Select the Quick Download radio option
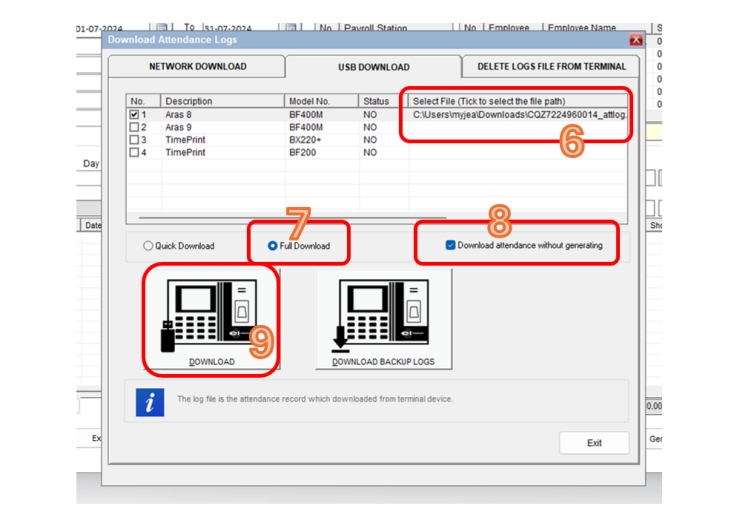 (149, 246)
